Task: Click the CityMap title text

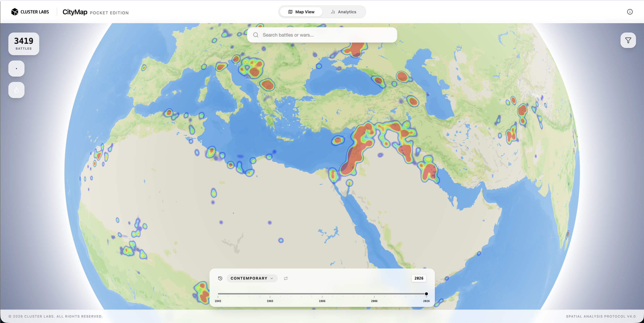Action: coord(75,12)
